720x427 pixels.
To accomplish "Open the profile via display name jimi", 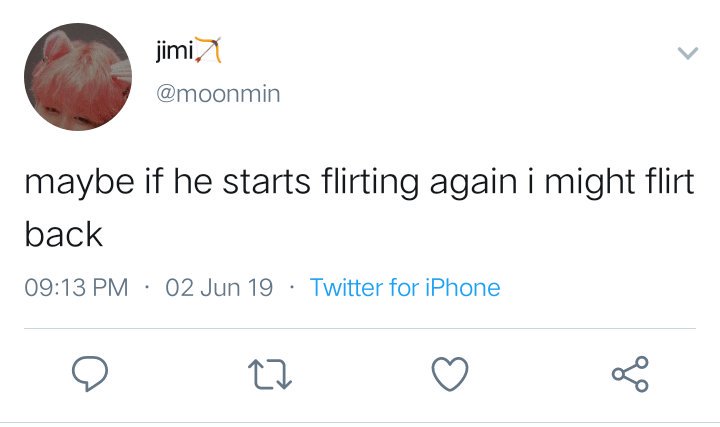I will pos(174,50).
